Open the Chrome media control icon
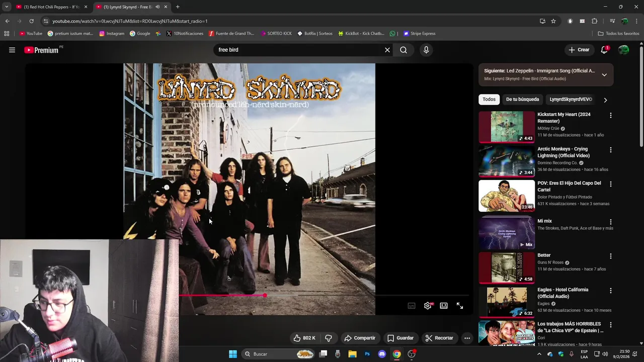Screen dimensions: 644x362 [612, 21]
